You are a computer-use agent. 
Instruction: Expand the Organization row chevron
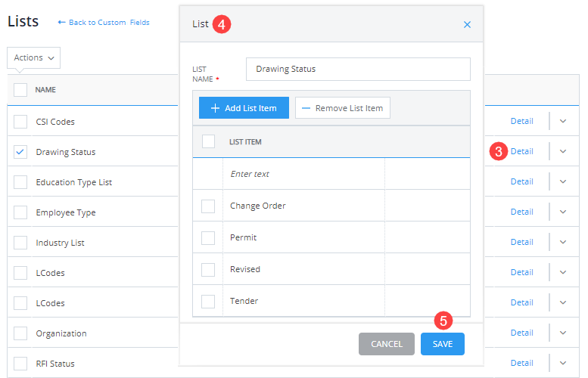pyautogui.click(x=563, y=333)
